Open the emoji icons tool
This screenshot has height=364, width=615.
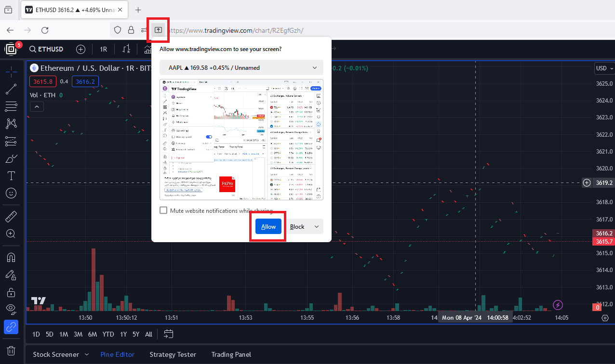click(11, 193)
